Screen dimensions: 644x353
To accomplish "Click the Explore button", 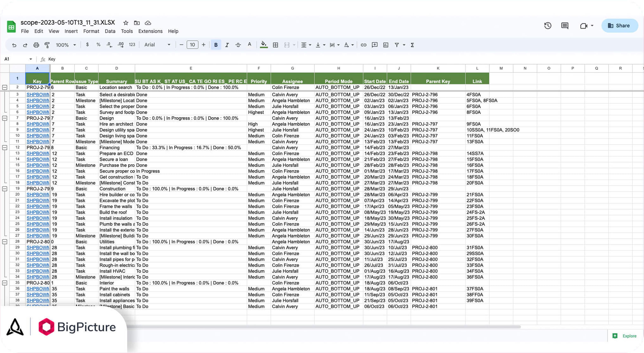I will tap(626, 336).
